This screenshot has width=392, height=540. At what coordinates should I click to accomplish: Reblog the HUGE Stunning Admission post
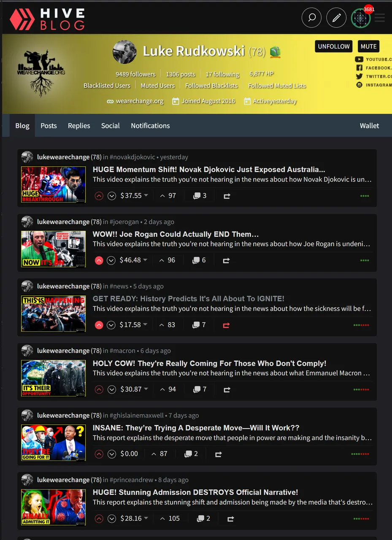tap(230, 519)
